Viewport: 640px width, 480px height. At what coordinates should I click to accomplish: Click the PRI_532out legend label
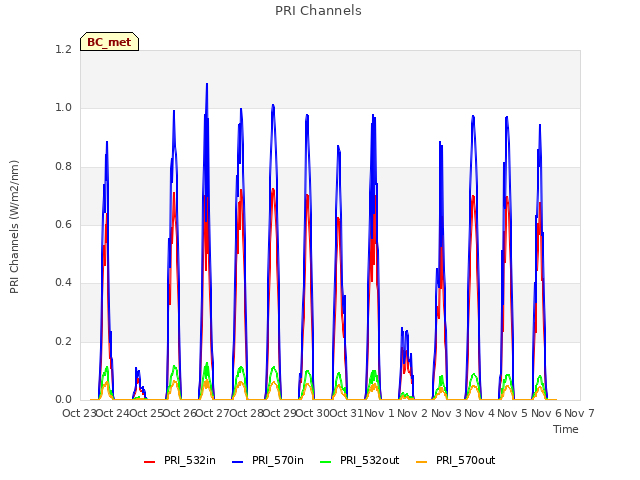click(369, 460)
